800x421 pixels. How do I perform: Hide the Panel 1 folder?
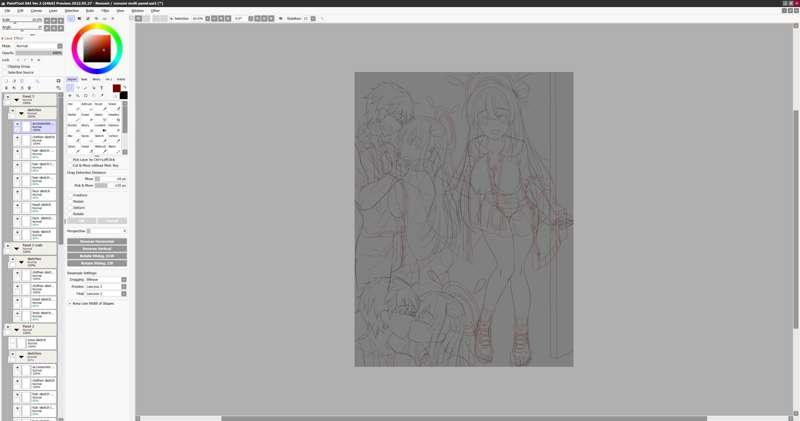pyautogui.click(x=8, y=97)
